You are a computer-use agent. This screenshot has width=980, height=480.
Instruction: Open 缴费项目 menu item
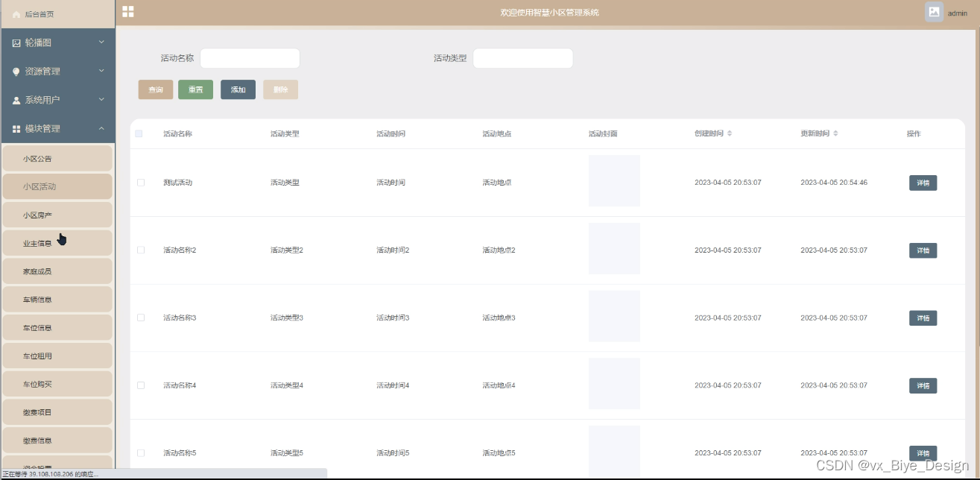[57, 412]
